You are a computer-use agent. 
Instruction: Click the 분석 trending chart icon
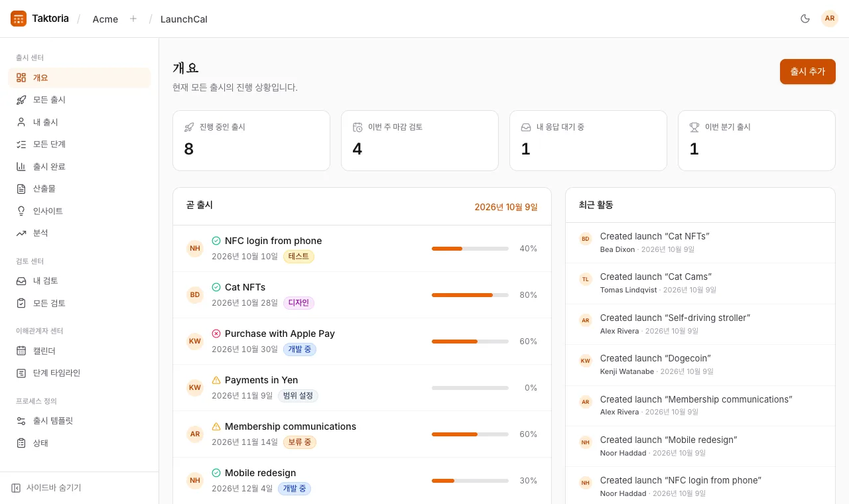tap(21, 233)
